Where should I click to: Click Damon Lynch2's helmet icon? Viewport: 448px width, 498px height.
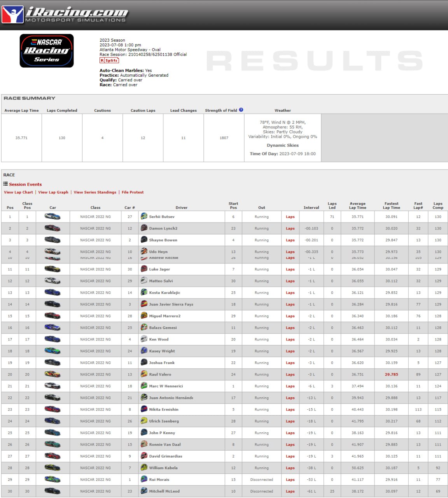pyautogui.click(x=144, y=228)
